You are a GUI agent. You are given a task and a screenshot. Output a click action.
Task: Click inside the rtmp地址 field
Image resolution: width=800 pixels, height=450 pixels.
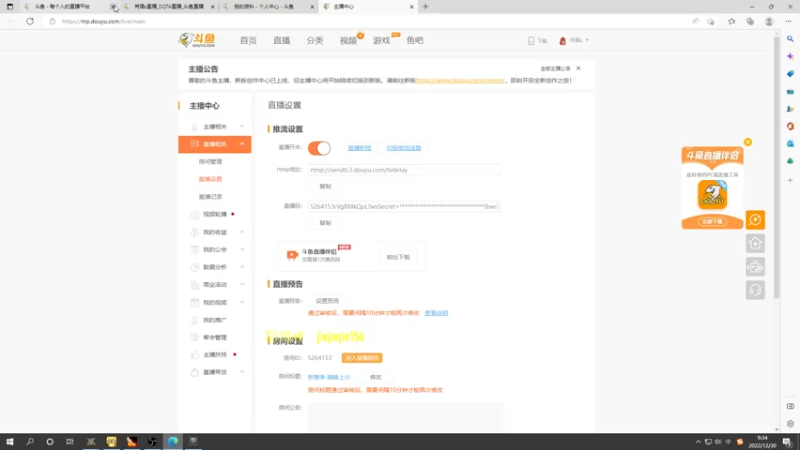(x=404, y=170)
